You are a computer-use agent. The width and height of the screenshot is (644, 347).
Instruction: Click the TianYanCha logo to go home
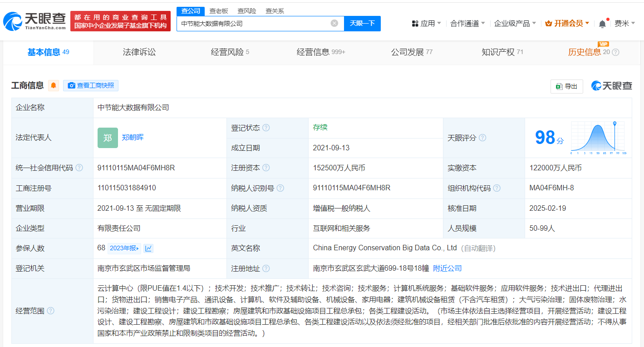34,21
